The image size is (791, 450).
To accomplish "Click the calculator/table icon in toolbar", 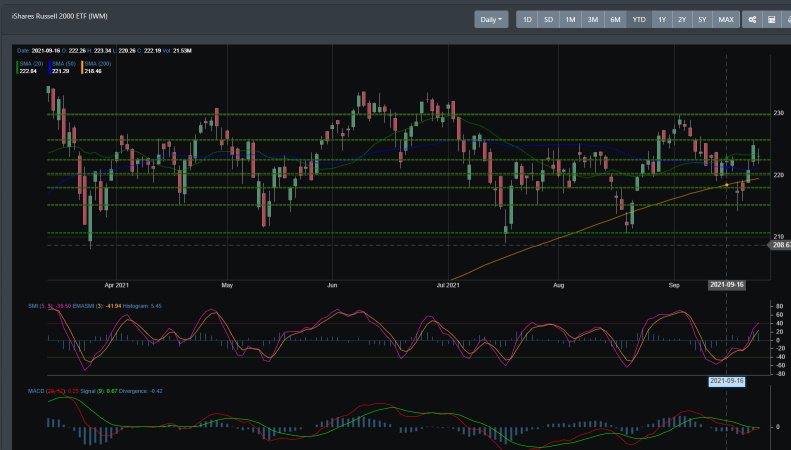I will [771, 20].
